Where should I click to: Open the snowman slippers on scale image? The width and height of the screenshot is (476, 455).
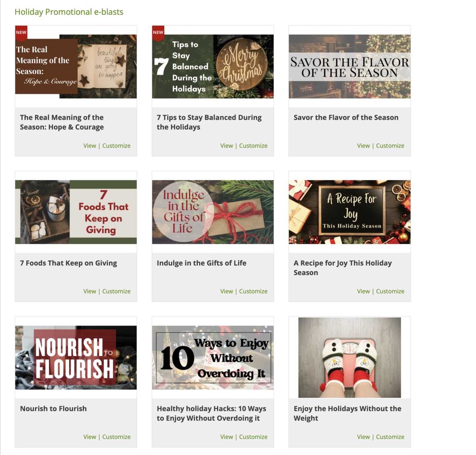point(349,358)
